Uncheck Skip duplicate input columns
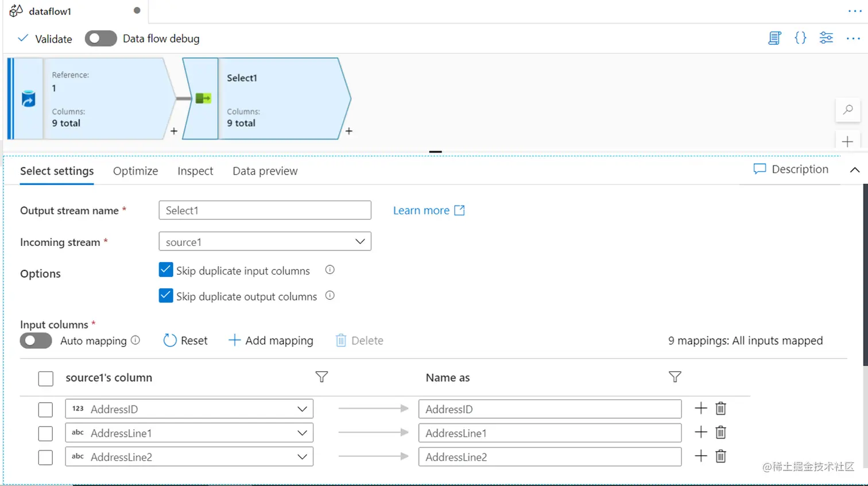Screen dimensions: 868x486 [x=166, y=270]
